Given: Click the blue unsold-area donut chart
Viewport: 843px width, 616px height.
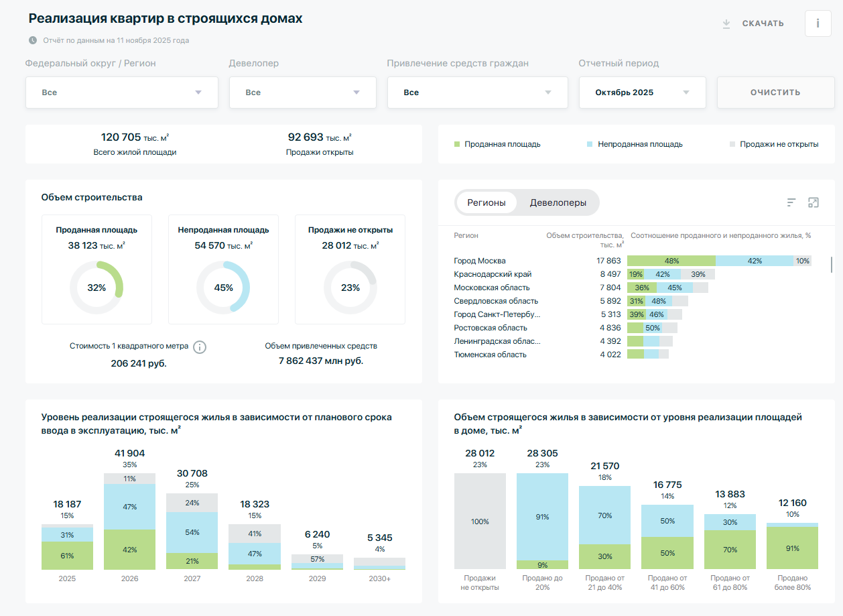Looking at the screenshot, I should 223,288.
